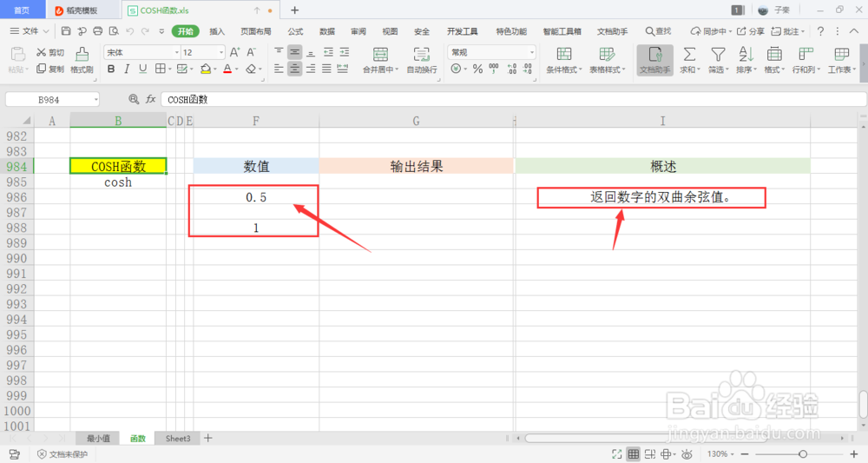Add a new sheet with plus button
The width and height of the screenshot is (868, 463).
click(208, 438)
